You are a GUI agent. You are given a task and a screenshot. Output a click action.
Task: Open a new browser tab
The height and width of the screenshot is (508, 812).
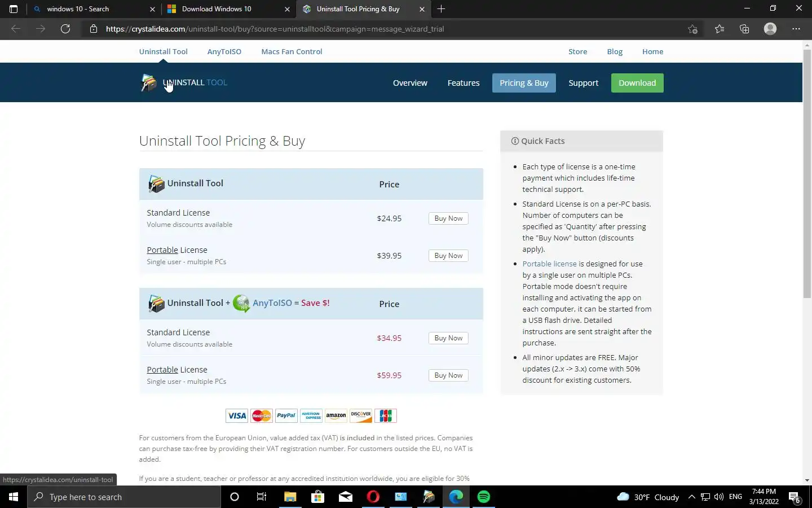441,9
